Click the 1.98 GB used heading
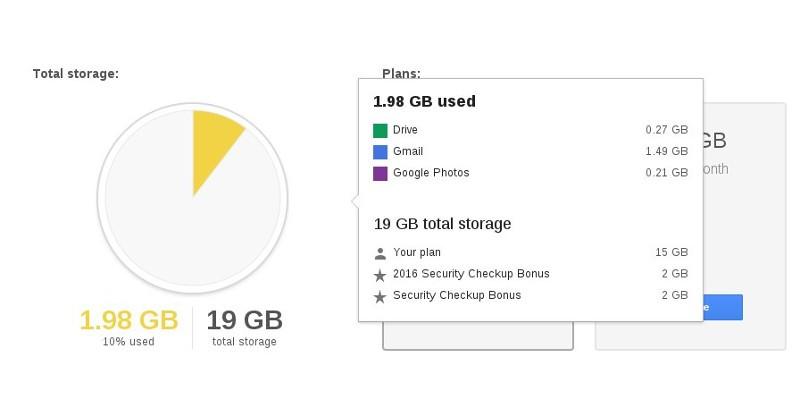This screenshot has height=420, width=800. 424,101
